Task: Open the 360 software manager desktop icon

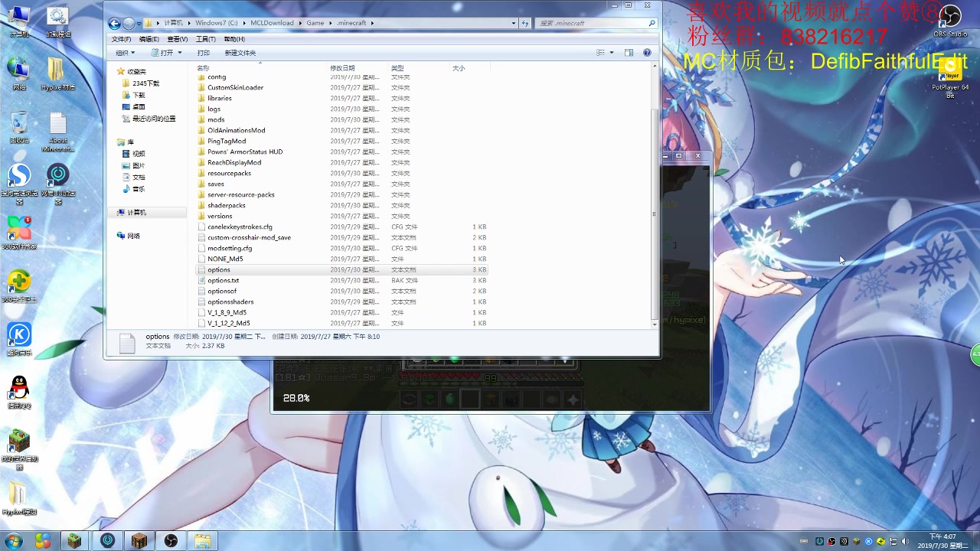Action: click(19, 233)
